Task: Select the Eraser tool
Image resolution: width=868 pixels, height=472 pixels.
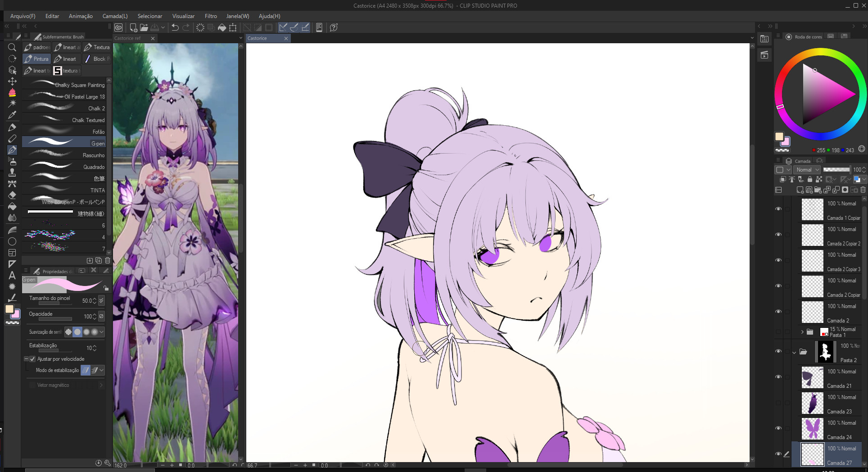Action: click(12, 195)
